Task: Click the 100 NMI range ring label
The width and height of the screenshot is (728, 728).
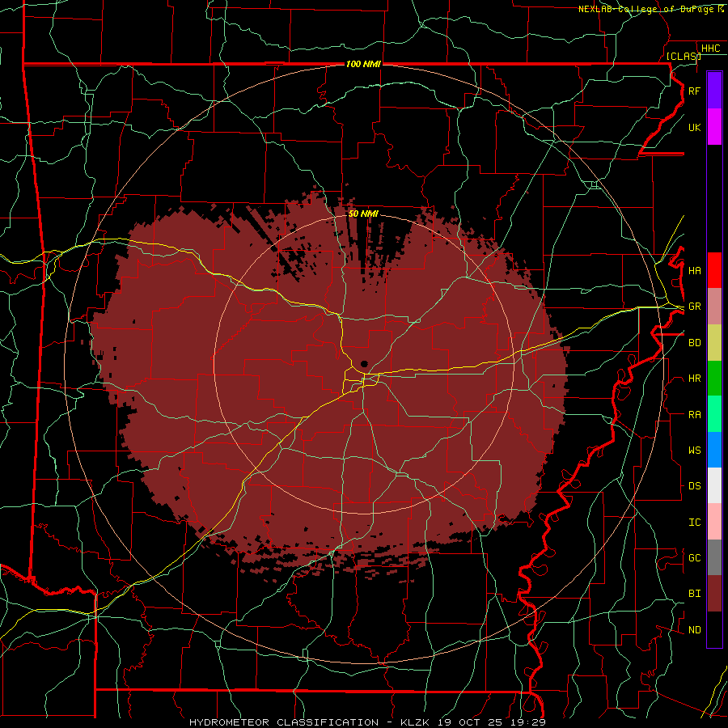Action: [363, 64]
